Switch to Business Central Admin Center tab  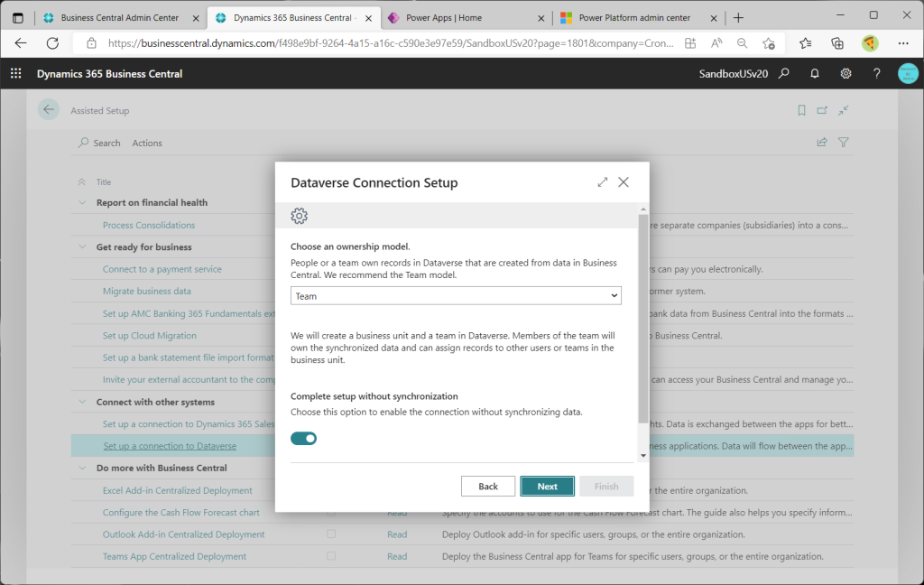click(x=120, y=18)
